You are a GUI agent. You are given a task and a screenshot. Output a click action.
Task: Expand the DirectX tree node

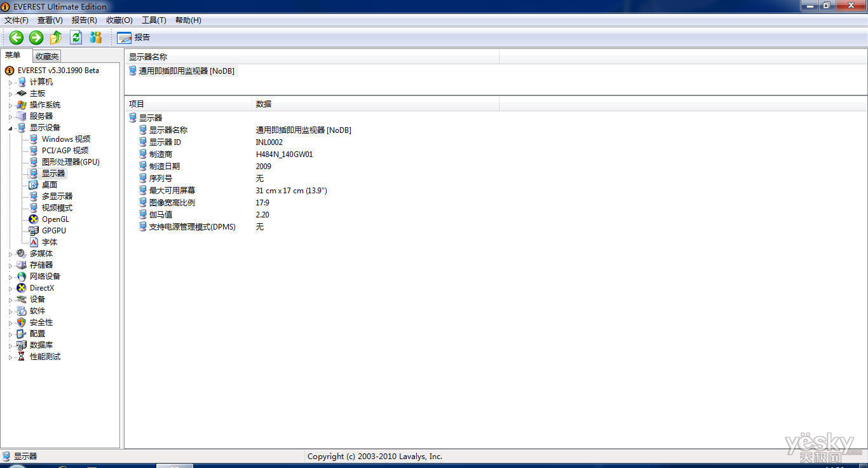(10, 288)
